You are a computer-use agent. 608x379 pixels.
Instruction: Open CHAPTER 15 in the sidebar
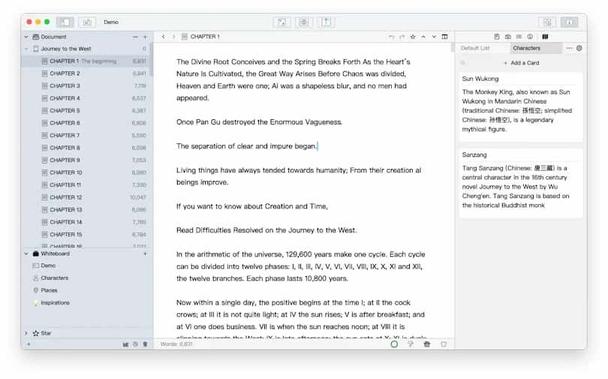pyautogui.click(x=86, y=235)
